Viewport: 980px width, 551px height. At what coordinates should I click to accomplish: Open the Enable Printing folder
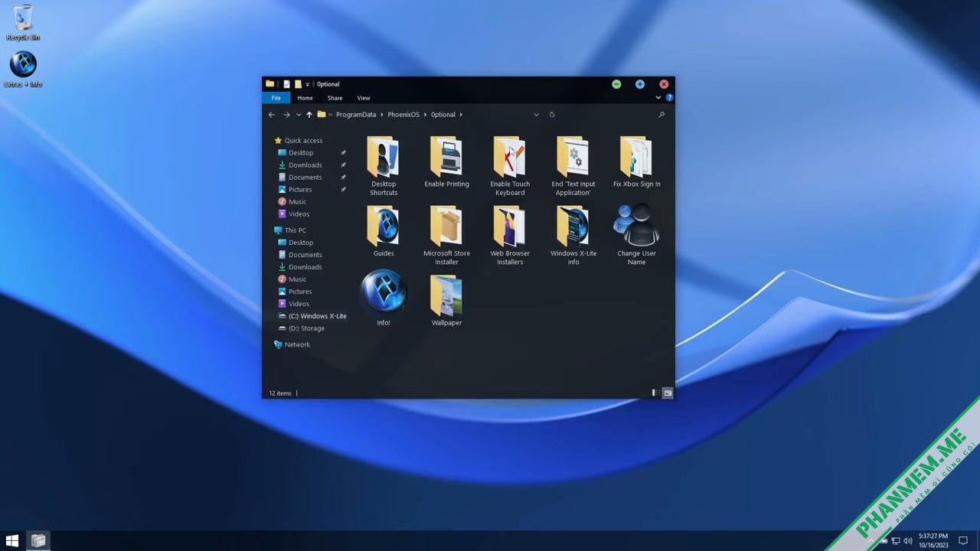click(446, 161)
